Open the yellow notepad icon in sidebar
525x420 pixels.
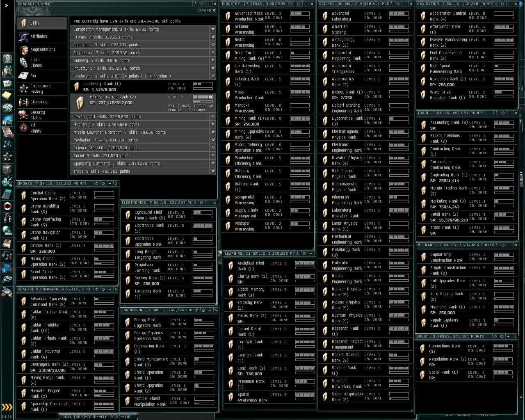(7, 96)
